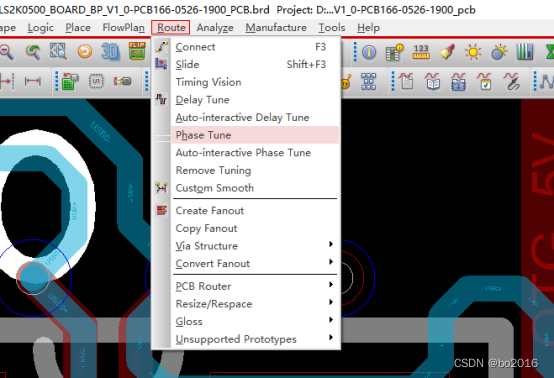
Task: Open the Tools menu
Action: click(x=332, y=28)
